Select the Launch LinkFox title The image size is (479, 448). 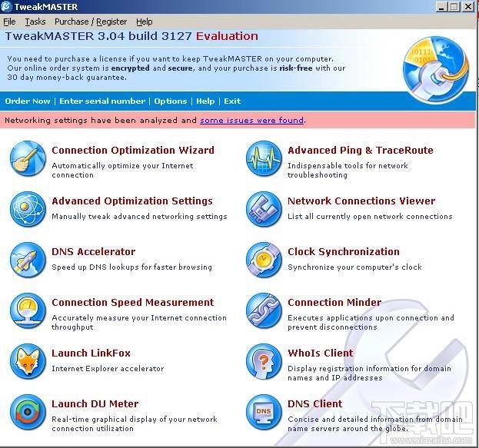(91, 353)
